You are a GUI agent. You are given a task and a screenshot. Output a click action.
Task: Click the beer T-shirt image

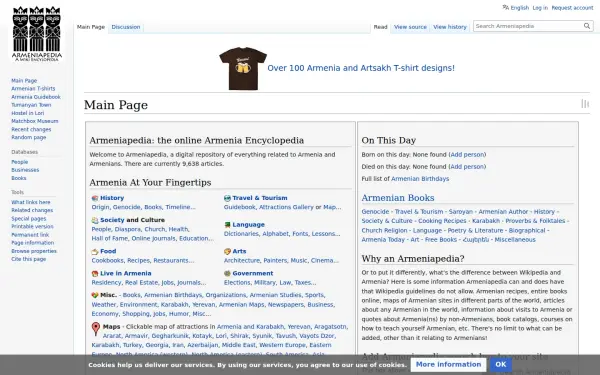pos(243,68)
